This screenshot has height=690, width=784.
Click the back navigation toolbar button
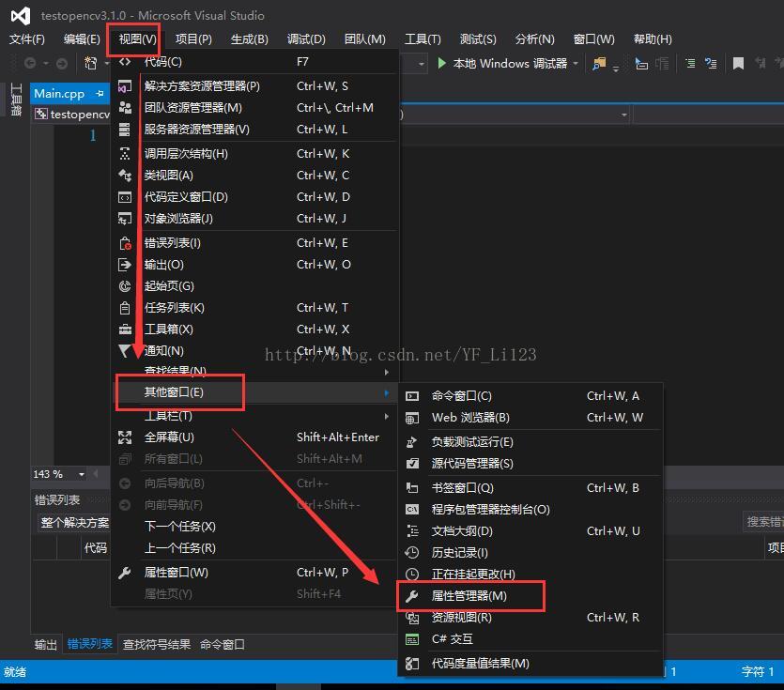tap(30, 64)
